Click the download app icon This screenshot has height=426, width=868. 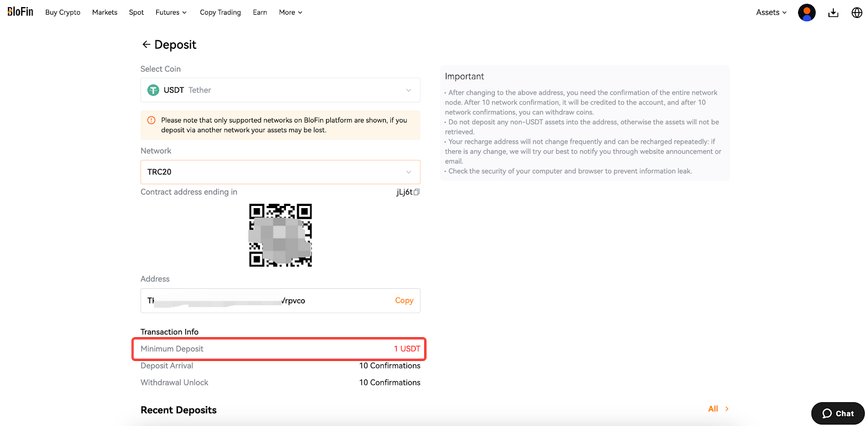click(x=833, y=12)
